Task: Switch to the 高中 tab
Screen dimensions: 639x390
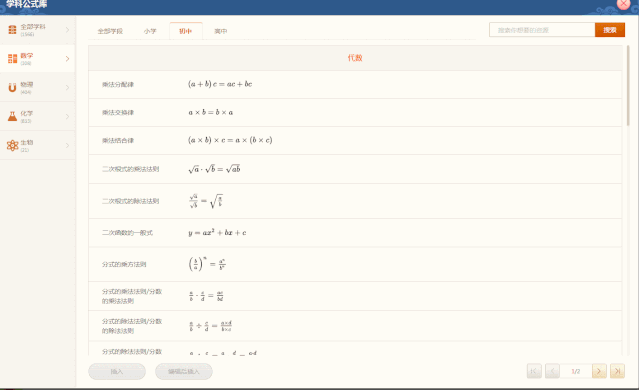Action: click(x=220, y=31)
